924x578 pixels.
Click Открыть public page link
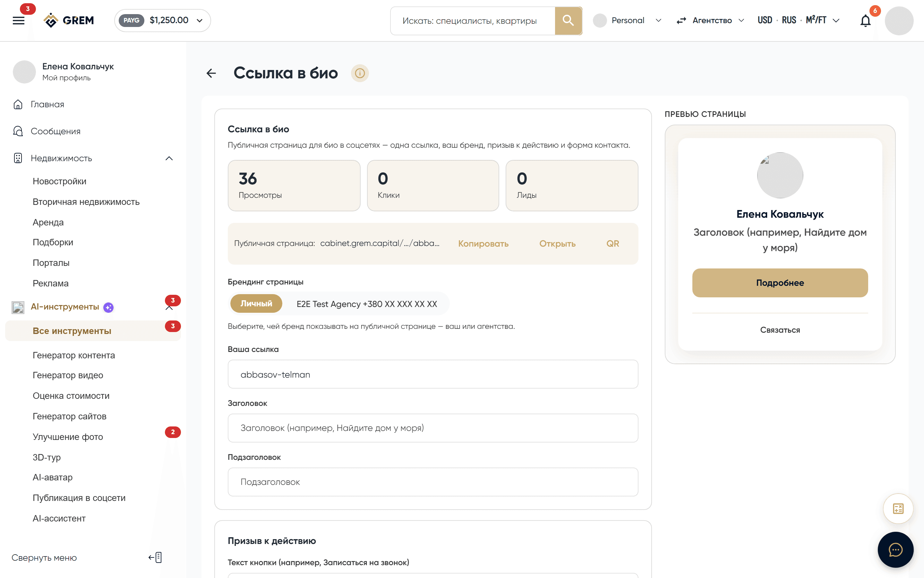pos(558,243)
